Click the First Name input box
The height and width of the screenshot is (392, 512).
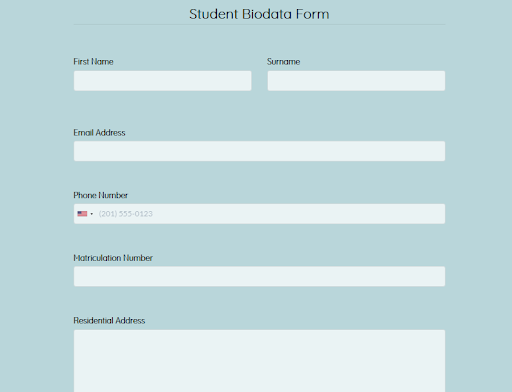click(x=162, y=81)
